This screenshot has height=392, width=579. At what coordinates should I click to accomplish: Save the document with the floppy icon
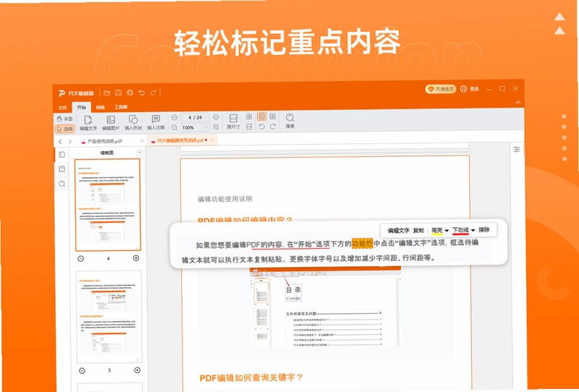(119, 93)
